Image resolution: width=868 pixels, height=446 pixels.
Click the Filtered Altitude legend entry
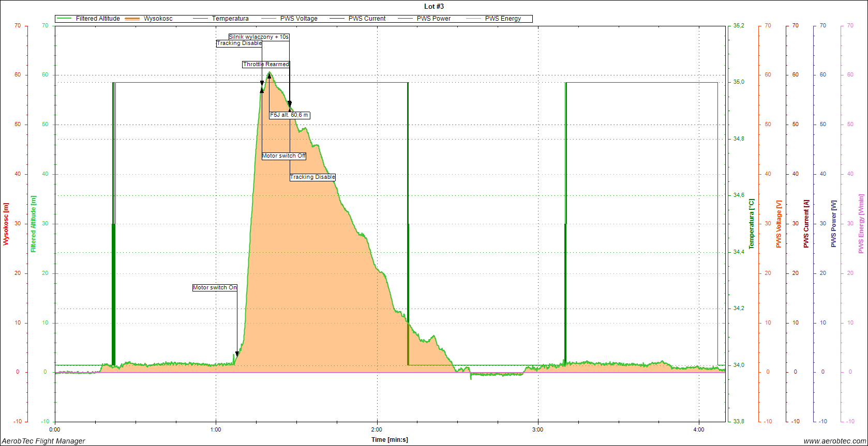coord(97,19)
